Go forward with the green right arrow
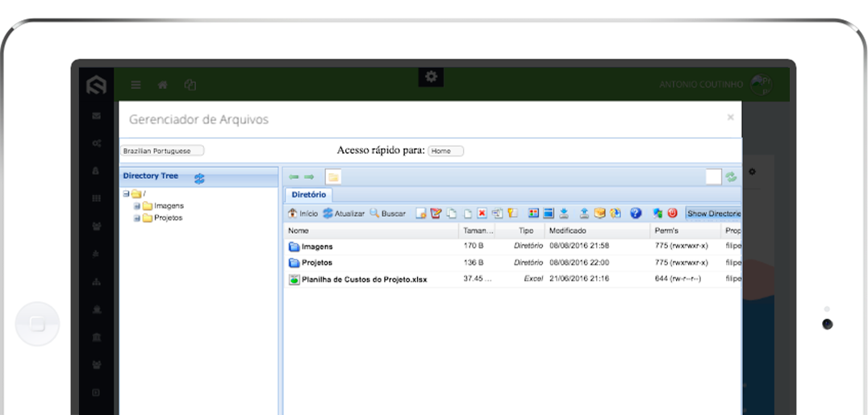Viewport: 868px width, 415px height. pos(308,177)
